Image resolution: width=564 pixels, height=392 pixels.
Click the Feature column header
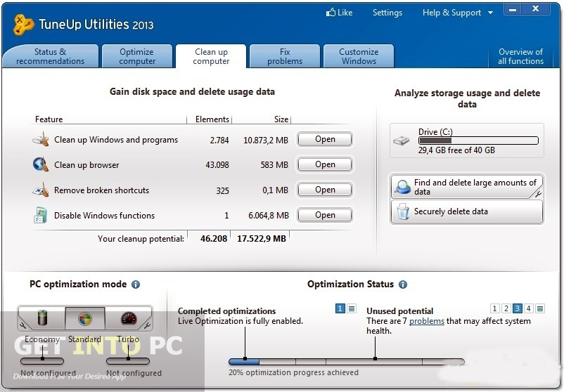coord(49,119)
